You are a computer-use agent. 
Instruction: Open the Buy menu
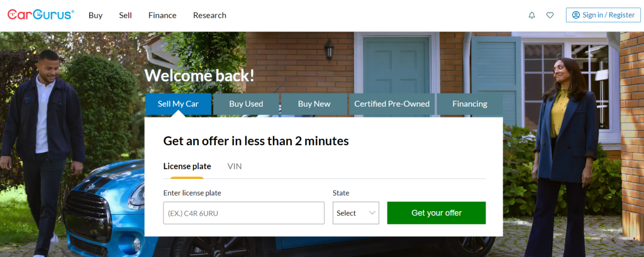pos(96,15)
